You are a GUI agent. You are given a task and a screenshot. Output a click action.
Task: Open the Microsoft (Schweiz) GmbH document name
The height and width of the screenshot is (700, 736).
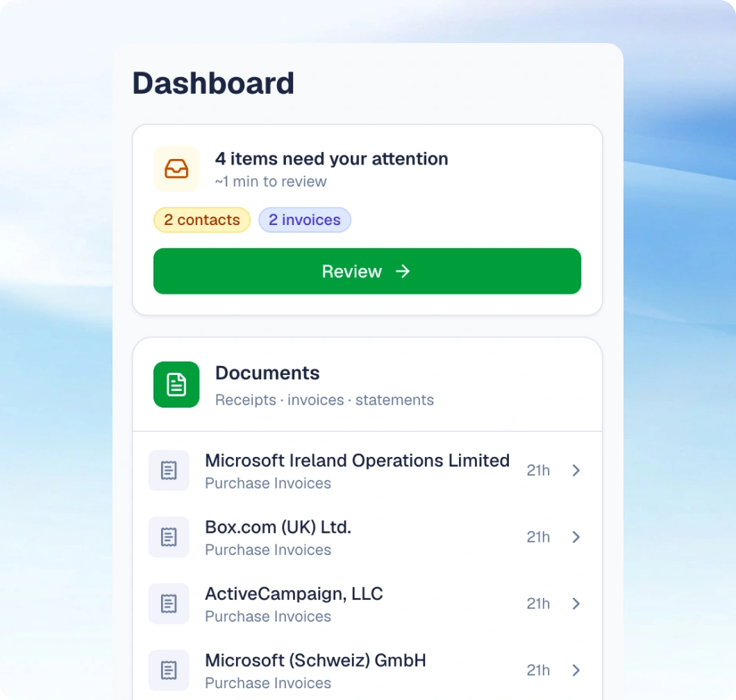point(315,660)
